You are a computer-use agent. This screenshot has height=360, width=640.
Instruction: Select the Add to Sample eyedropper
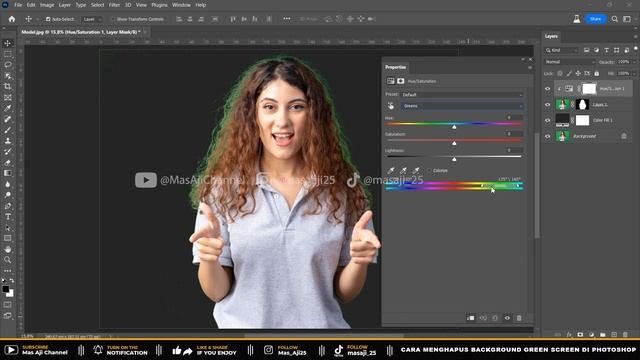[x=403, y=170]
